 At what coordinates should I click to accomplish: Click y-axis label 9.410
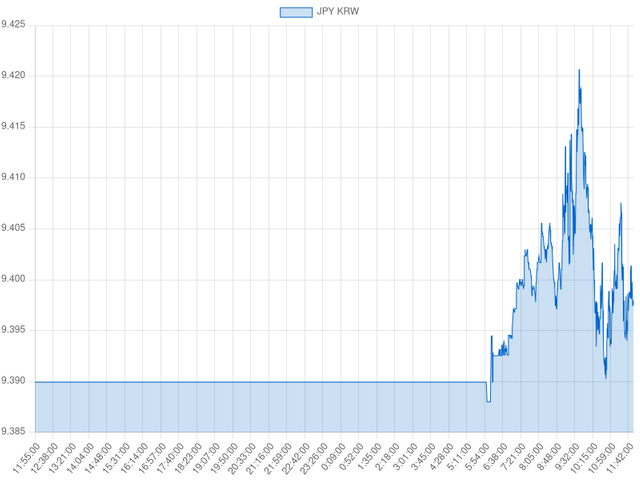[x=13, y=177]
